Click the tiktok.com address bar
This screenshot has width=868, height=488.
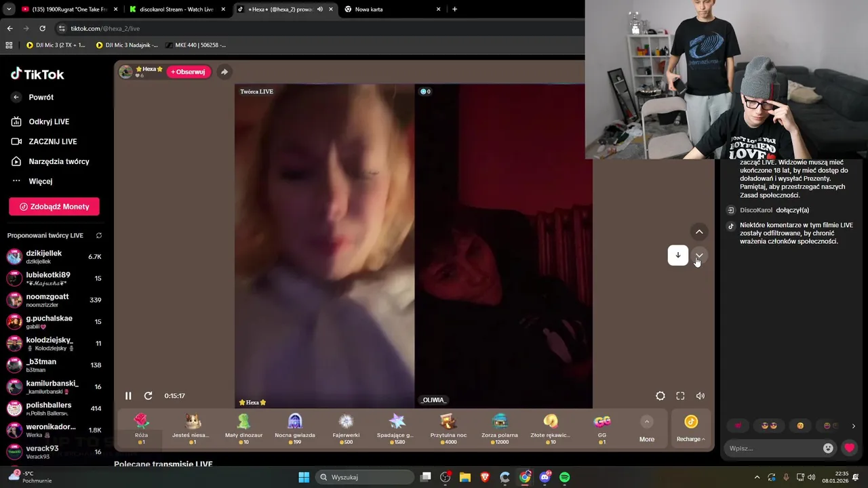319,28
